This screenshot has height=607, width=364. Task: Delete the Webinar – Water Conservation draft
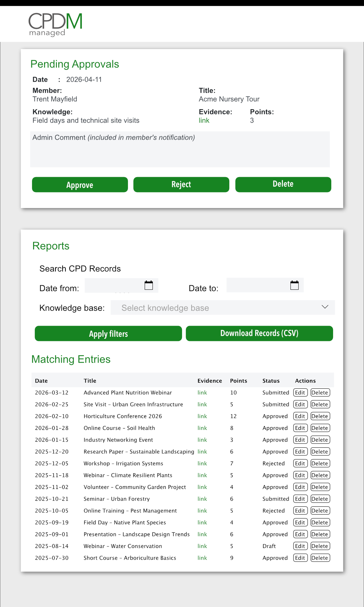pyautogui.click(x=320, y=546)
